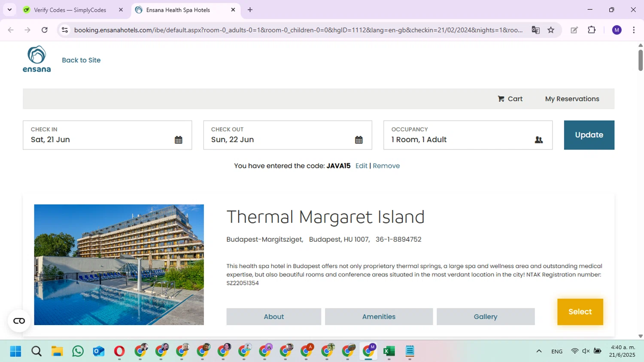The height and width of the screenshot is (362, 644).
Task: Bookmark this page with star icon
Action: (551, 30)
